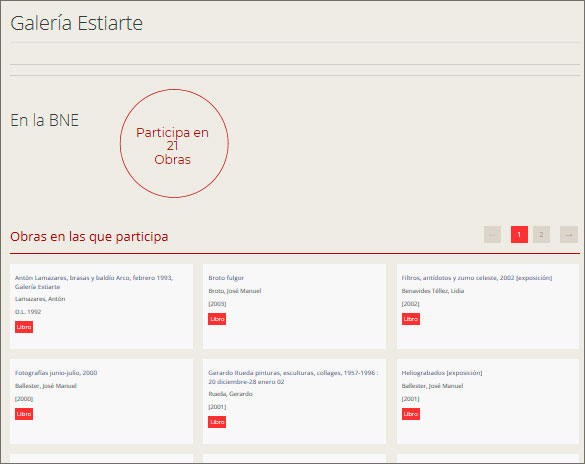Click Libro tag on Heliograbados card
Viewport: 585px width, 464px height.
411,414
